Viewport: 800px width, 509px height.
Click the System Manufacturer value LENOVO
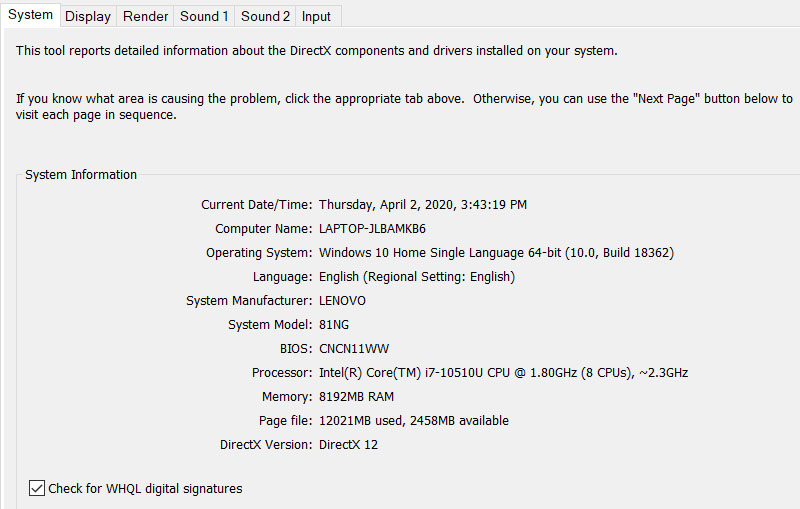click(x=342, y=301)
